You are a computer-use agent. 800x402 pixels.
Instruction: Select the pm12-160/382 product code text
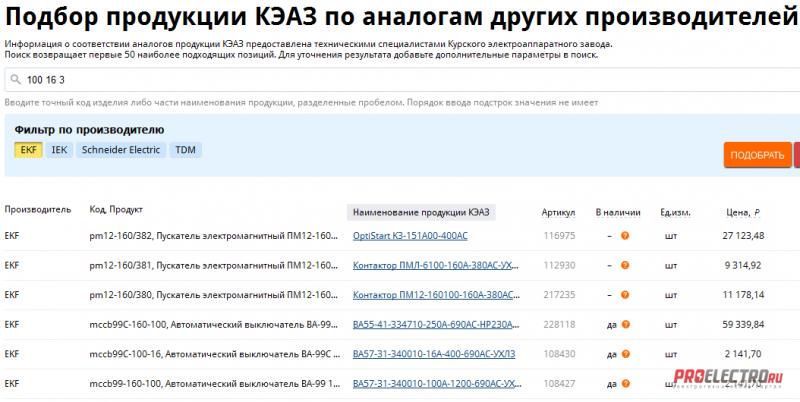tap(120, 236)
